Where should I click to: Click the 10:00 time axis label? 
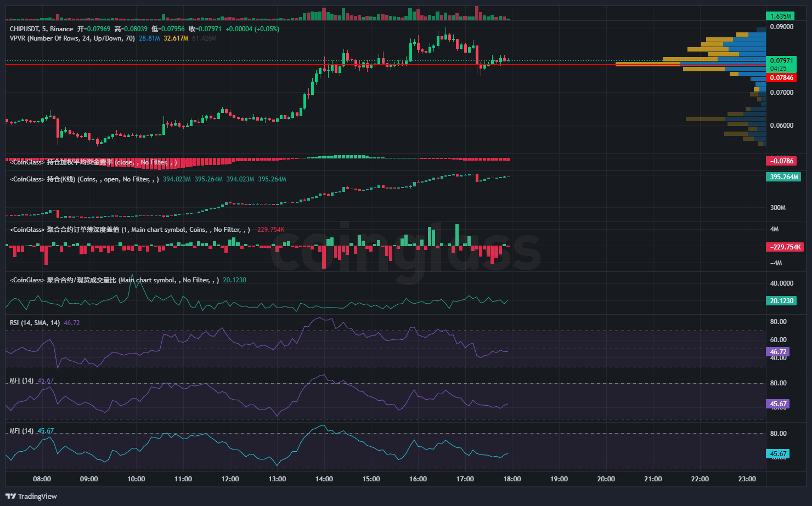(x=136, y=479)
